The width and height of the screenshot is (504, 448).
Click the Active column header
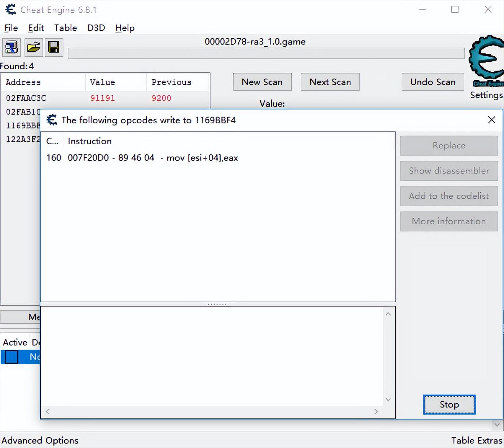point(15,342)
